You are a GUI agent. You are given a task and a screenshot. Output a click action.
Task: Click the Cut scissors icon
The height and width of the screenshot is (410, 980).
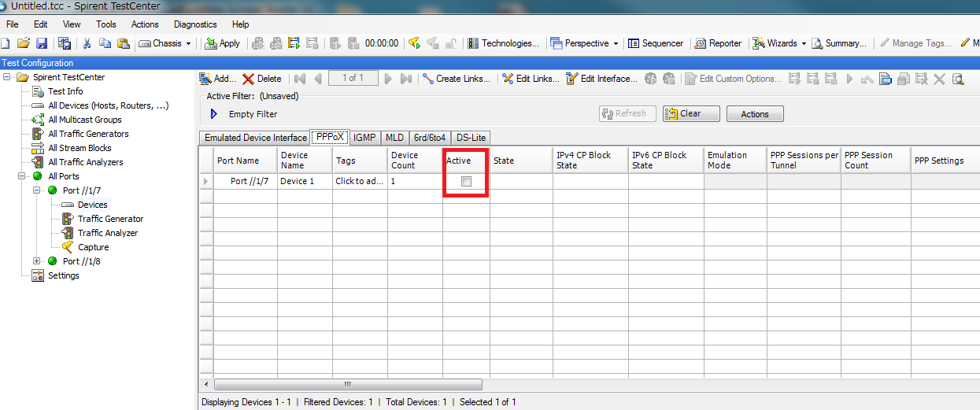pyautogui.click(x=87, y=43)
